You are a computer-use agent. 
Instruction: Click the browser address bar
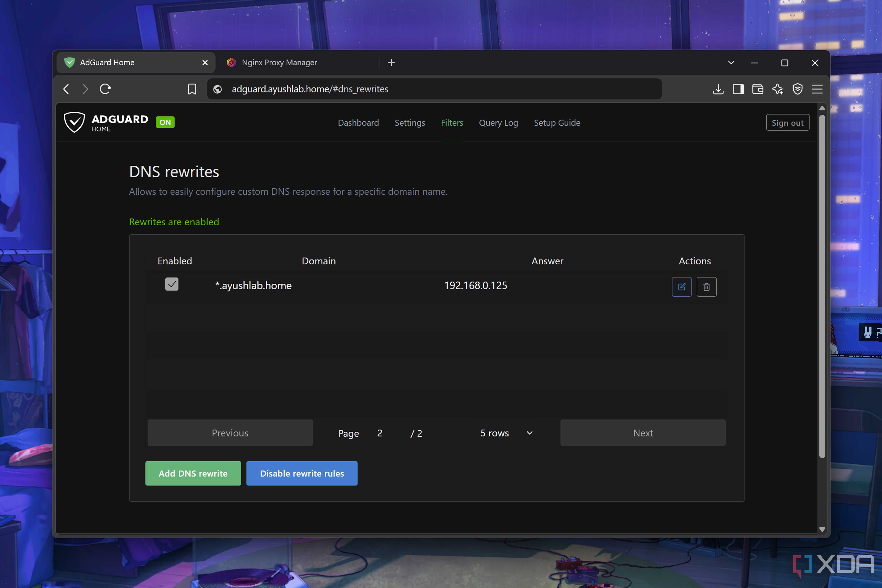(x=435, y=89)
